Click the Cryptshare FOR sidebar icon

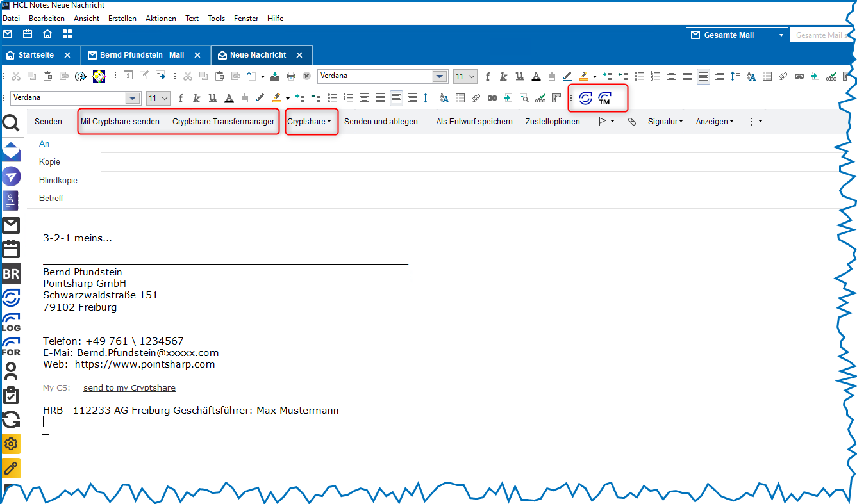click(12, 346)
